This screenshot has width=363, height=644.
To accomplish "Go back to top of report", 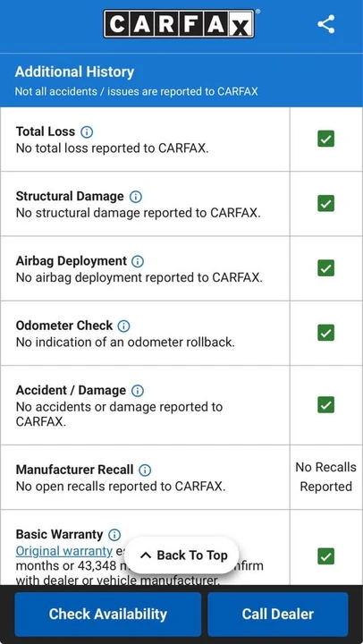I will 181,555.
